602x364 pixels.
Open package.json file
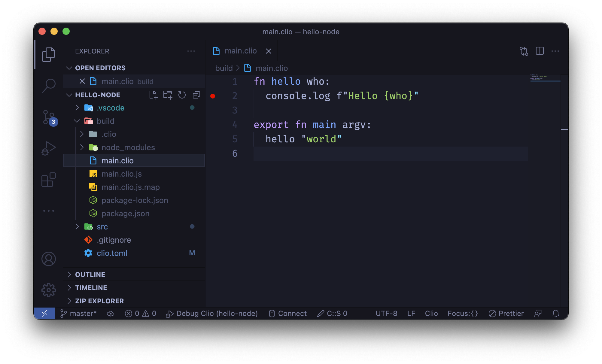(x=134, y=214)
